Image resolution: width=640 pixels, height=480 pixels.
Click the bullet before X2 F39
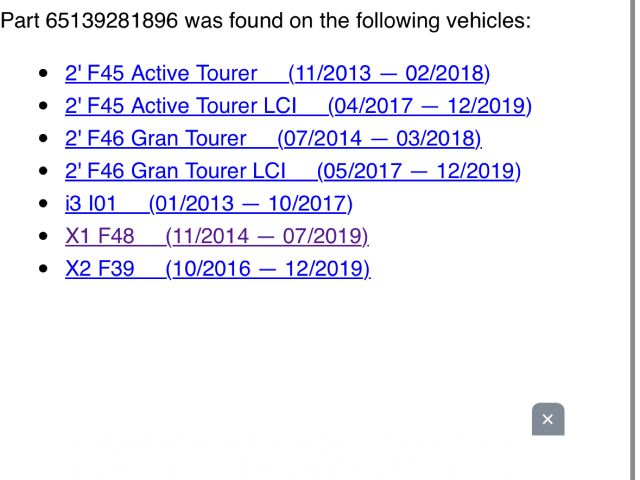[x=42, y=269]
